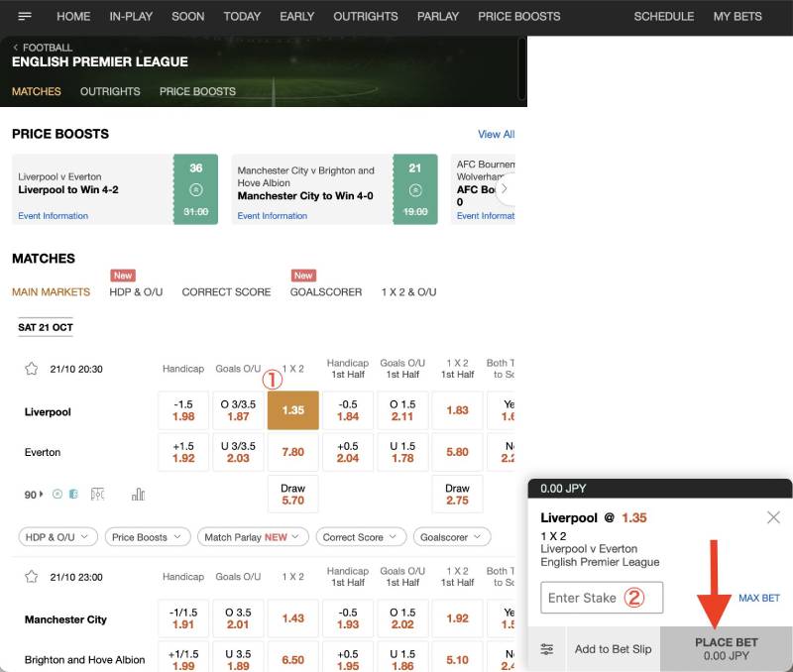
Task: Favorite the Manchester City match star
Action: [31, 577]
